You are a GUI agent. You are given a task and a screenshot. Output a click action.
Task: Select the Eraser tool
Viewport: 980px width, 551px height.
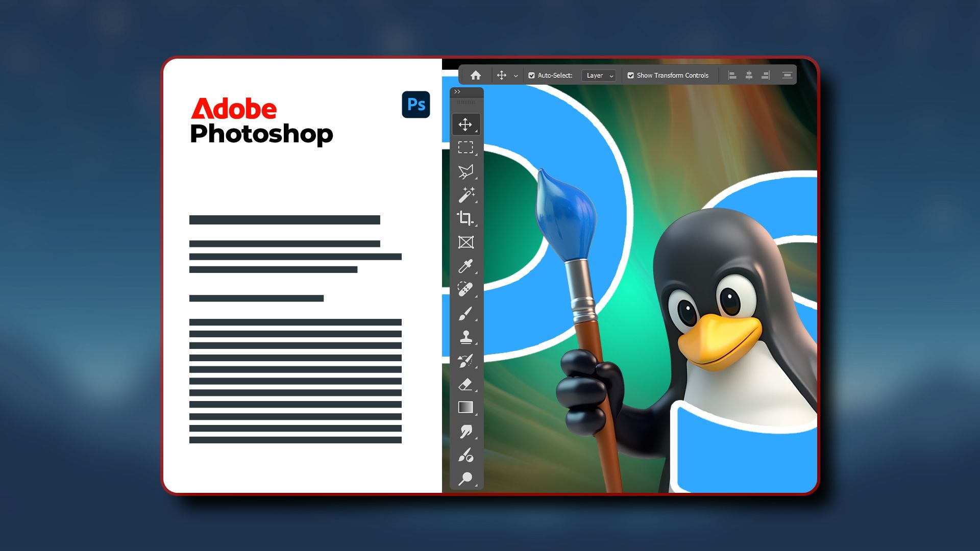467,385
